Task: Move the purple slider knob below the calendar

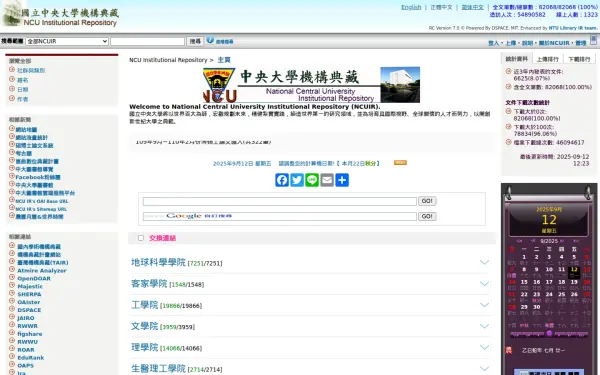Action: pyautogui.click(x=549, y=334)
